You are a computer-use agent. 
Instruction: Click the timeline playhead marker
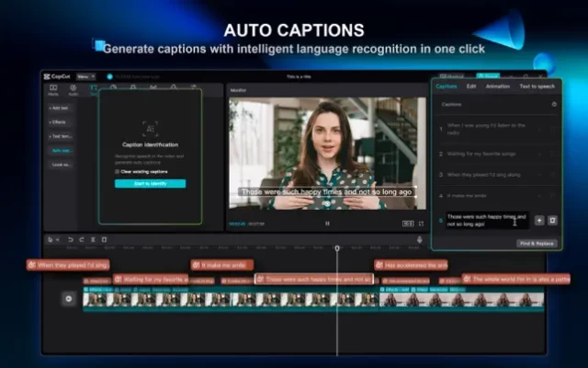[x=337, y=248]
